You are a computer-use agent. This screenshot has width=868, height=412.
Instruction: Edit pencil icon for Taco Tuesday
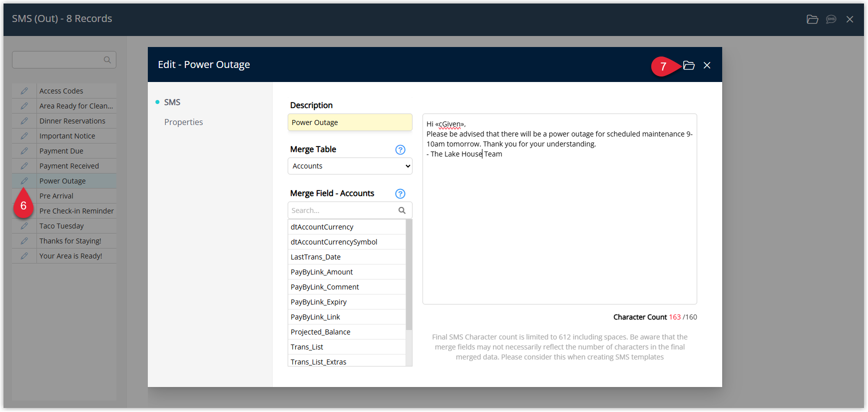click(x=24, y=226)
